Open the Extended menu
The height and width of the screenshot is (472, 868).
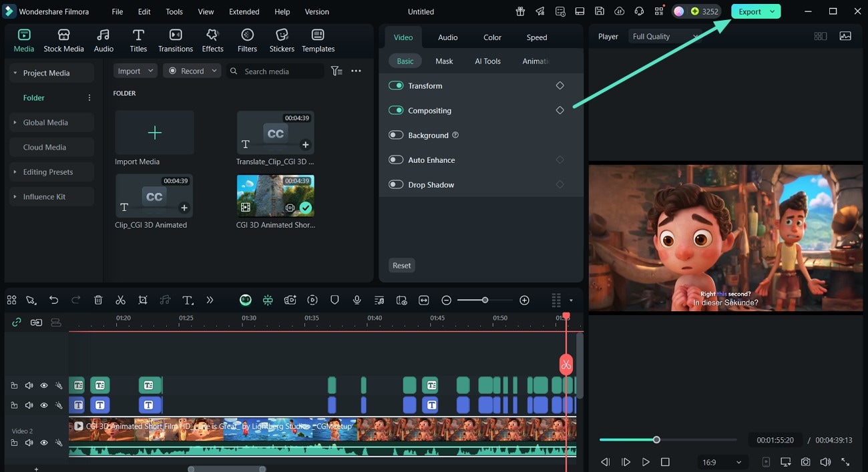click(244, 11)
